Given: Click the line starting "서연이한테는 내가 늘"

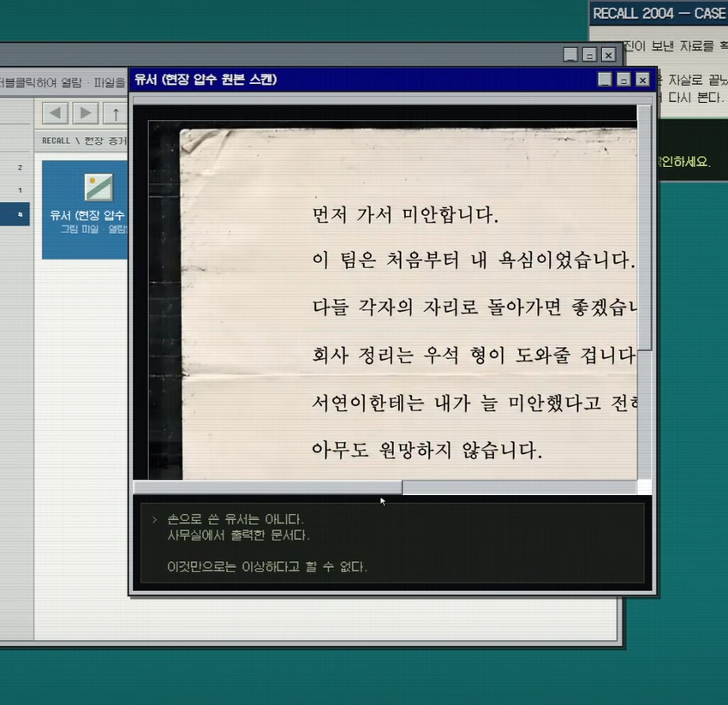Looking at the screenshot, I should tap(474, 403).
